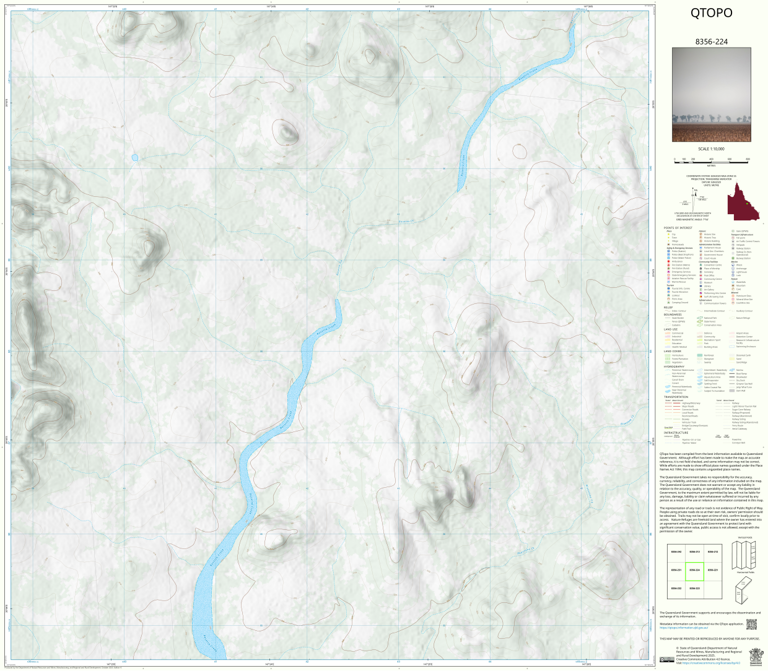Open the QTopo information website link
768x671 pixels.
684,627
